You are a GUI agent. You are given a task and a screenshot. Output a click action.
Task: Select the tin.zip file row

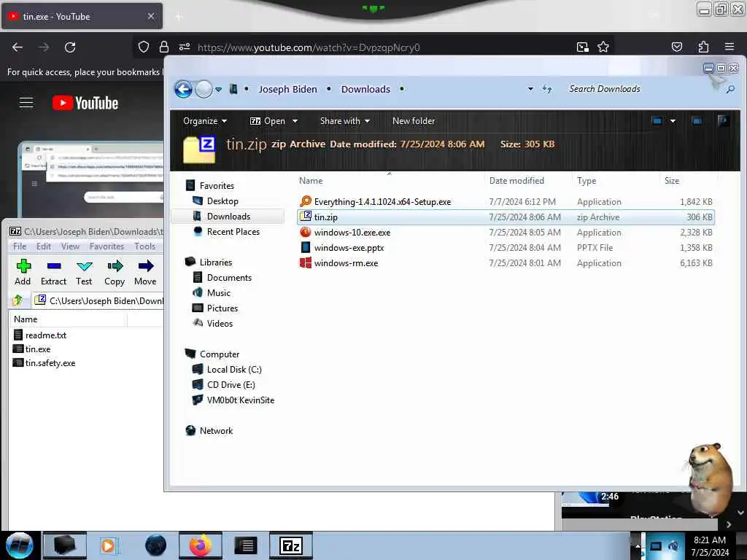click(506, 217)
